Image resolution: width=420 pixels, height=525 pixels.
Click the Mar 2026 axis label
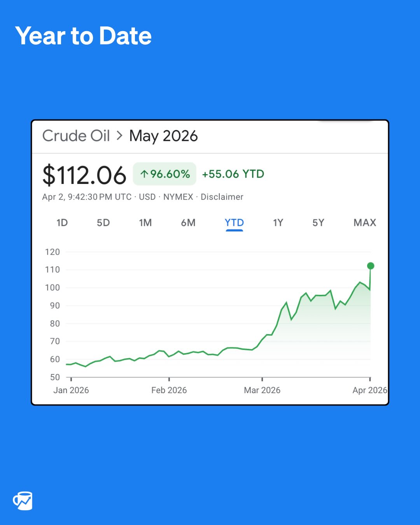coord(262,390)
